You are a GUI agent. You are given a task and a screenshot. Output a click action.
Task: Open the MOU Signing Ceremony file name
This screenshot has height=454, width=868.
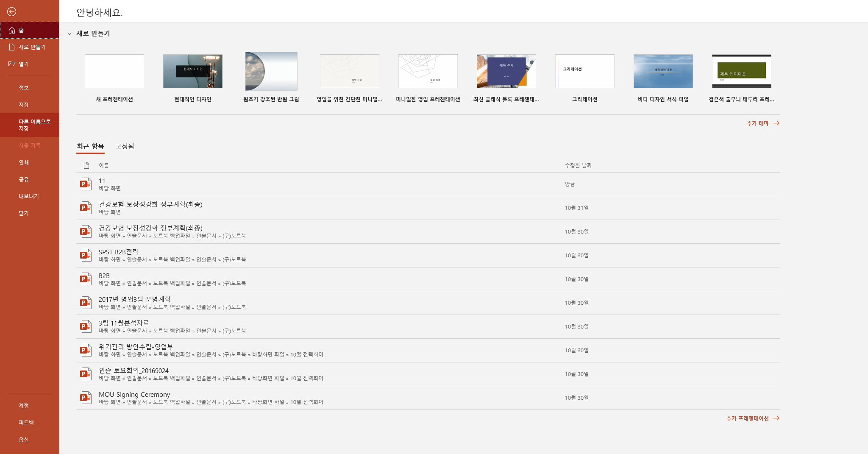(134, 394)
